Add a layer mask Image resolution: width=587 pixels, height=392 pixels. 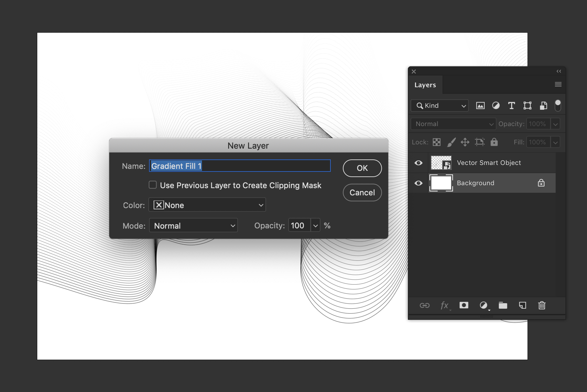click(464, 305)
